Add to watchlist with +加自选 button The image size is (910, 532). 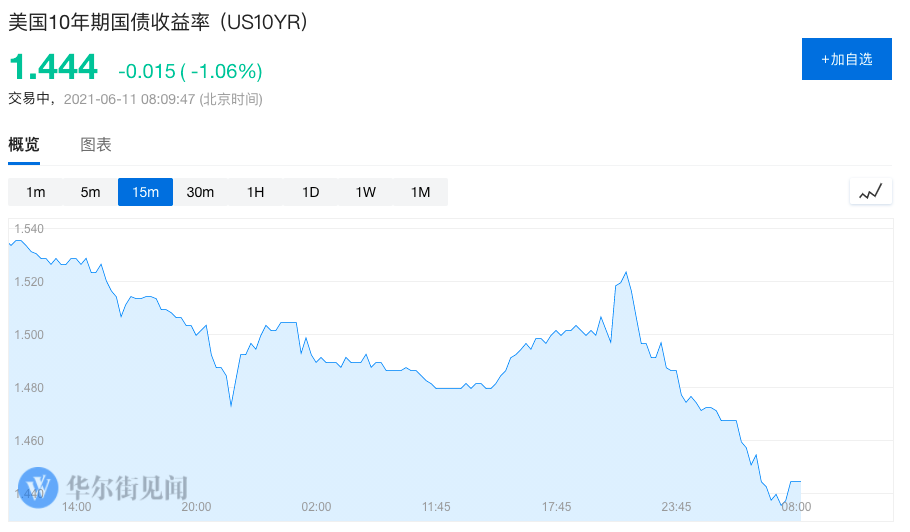(x=846, y=59)
